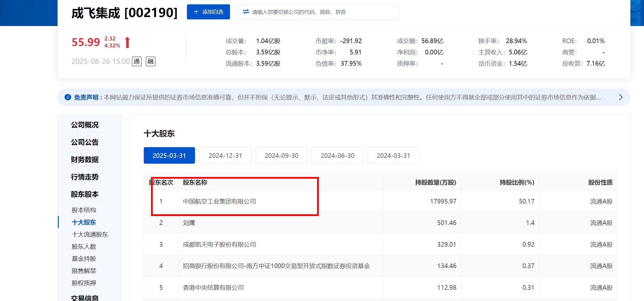The image size is (644, 301).
Task: Click holding value 329.01
Action: pos(447,245)
